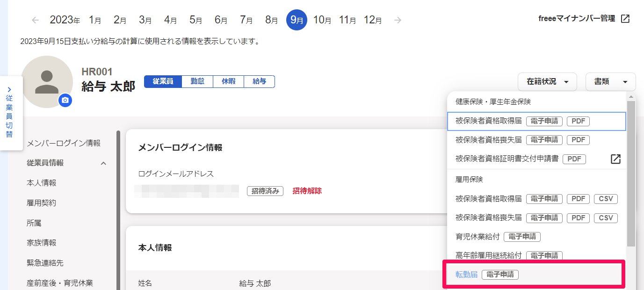Screen dimensions: 644x290
Task: Select the highlighted 9月 month
Action: 297,20
